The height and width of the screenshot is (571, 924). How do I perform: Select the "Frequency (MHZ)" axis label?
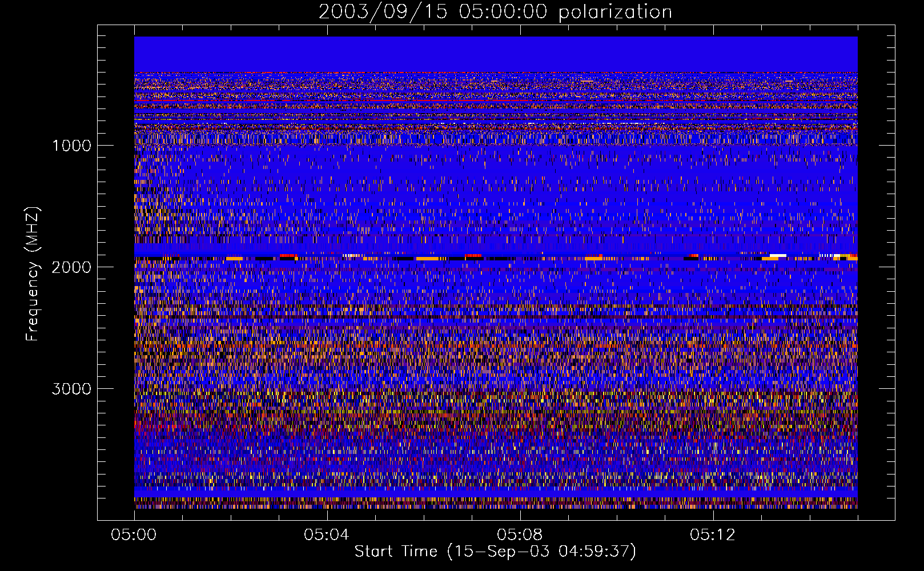33,274
